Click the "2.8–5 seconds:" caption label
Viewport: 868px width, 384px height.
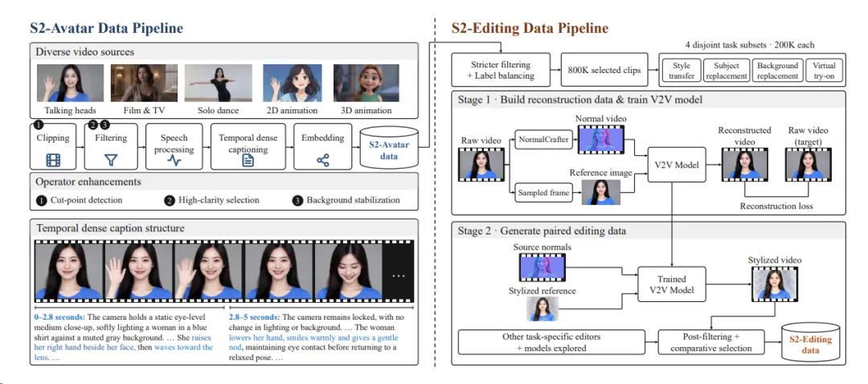[x=255, y=317]
